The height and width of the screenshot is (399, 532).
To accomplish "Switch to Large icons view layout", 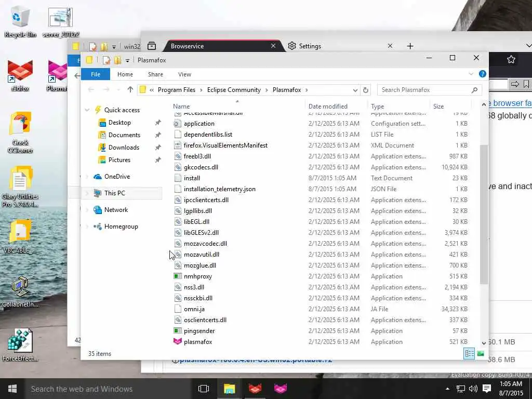I will (x=481, y=353).
